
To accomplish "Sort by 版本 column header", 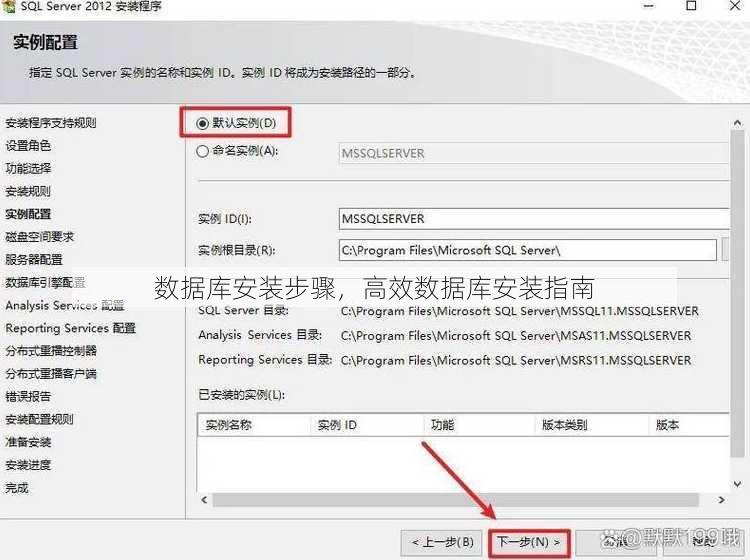I will click(689, 425).
